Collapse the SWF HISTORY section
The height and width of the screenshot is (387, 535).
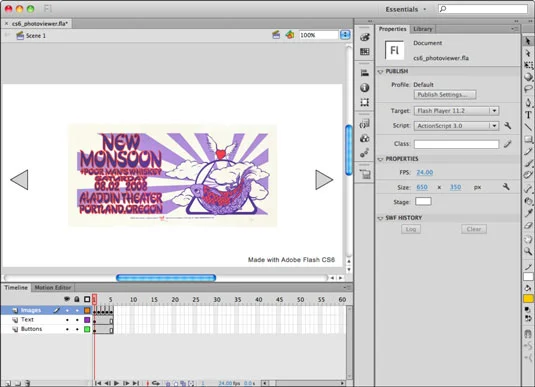point(380,218)
